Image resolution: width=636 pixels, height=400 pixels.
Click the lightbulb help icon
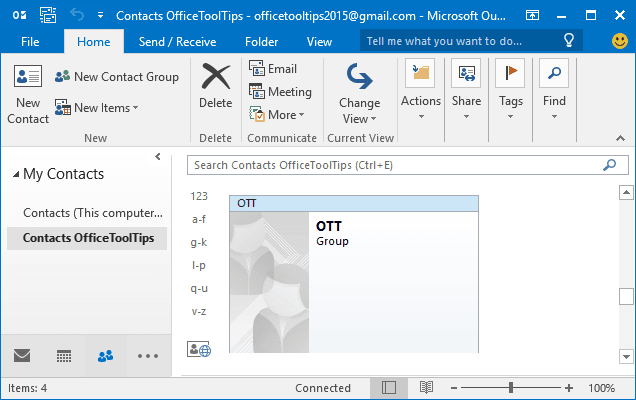[569, 40]
